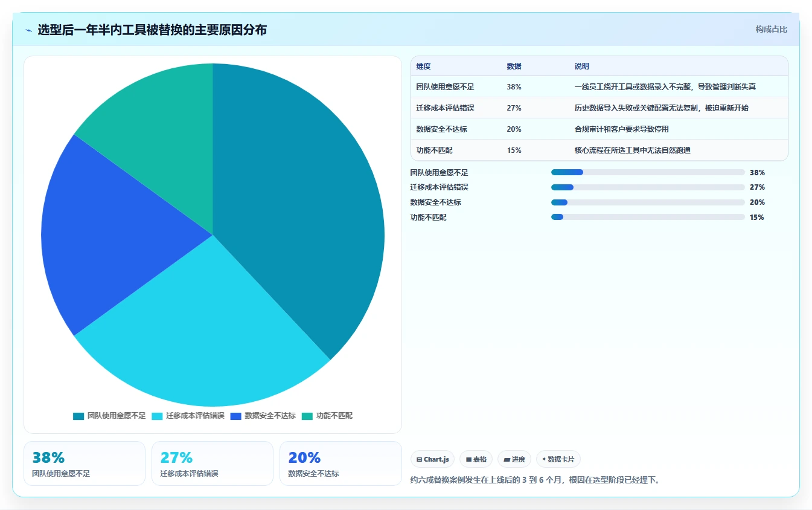Open the 27% 迁移成本评估错误 stat card
Image resolution: width=812 pixels, height=510 pixels.
(x=213, y=463)
